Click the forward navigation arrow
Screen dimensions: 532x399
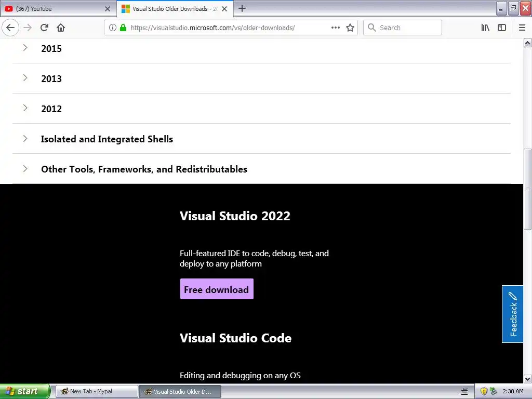point(28,28)
